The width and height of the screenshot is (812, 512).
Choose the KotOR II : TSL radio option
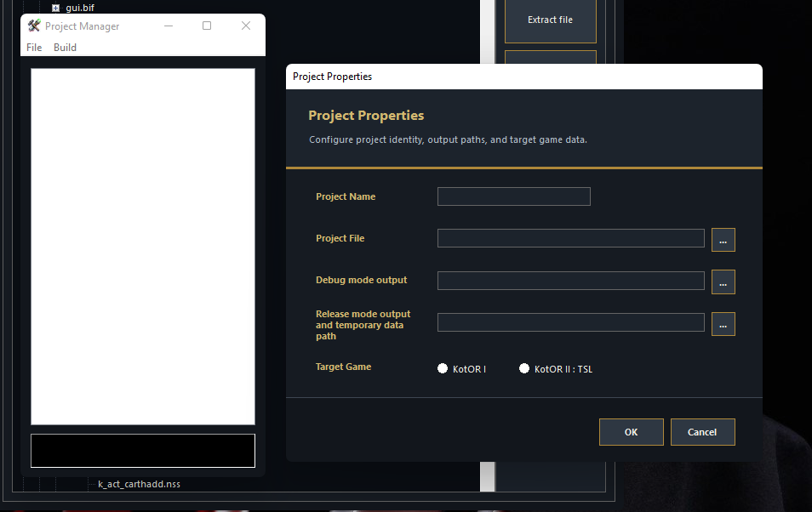(524, 369)
